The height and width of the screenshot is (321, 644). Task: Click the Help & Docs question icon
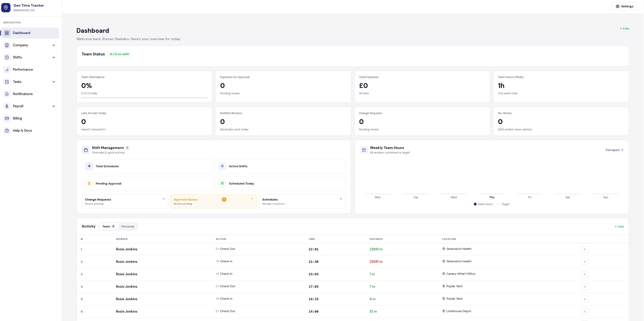[x=7, y=131]
